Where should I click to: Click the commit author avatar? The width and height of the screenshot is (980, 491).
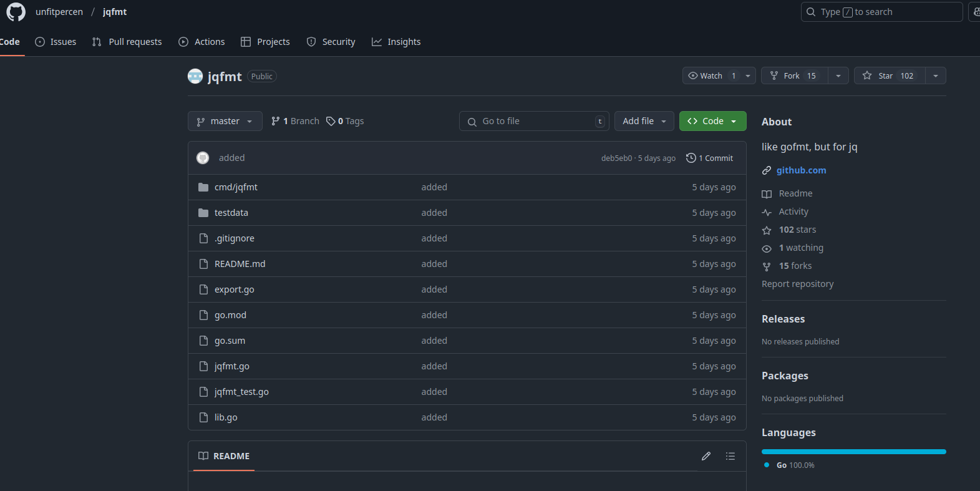203,158
